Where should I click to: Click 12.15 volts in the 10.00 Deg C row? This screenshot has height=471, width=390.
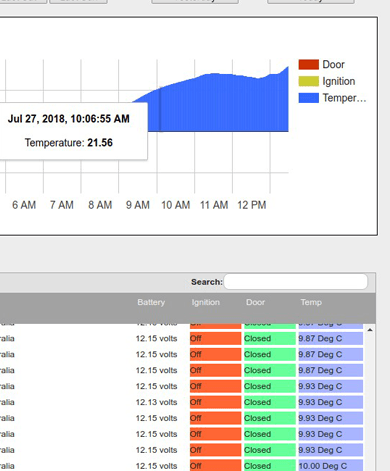coord(156,466)
